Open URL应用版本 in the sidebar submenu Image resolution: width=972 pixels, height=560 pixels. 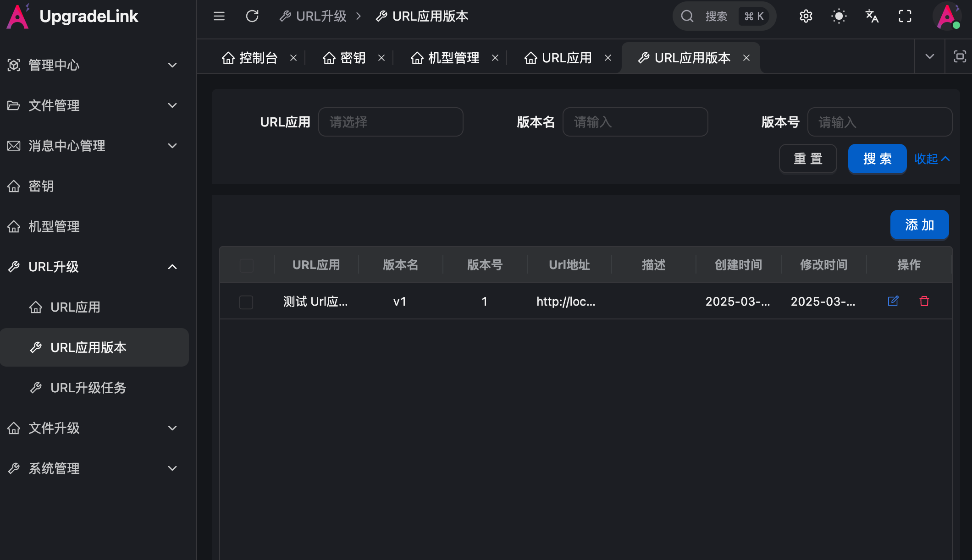click(x=94, y=347)
